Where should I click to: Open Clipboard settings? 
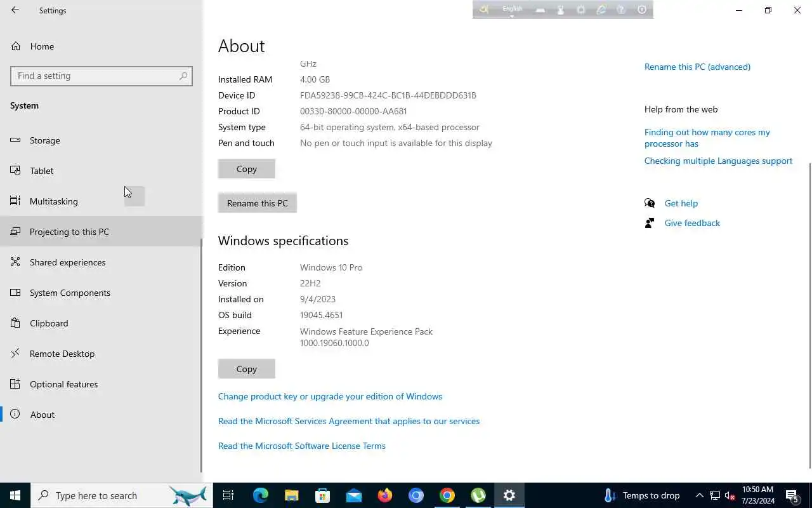[101, 323]
